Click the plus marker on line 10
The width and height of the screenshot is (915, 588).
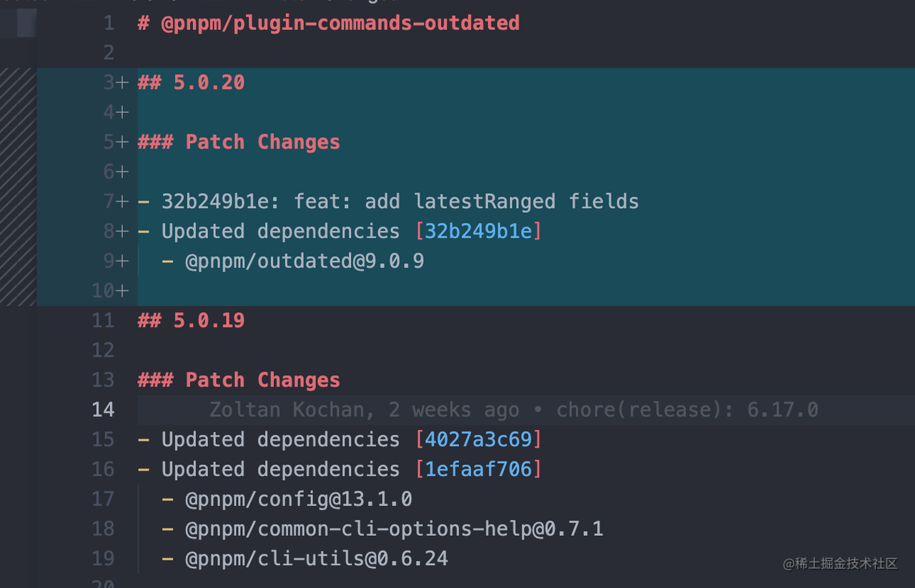coord(122,291)
